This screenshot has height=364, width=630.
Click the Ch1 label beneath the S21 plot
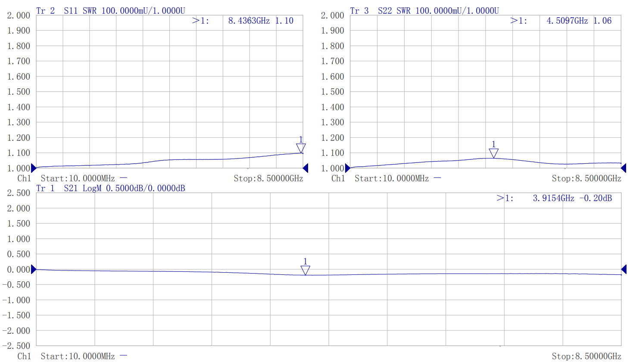[x=24, y=356]
